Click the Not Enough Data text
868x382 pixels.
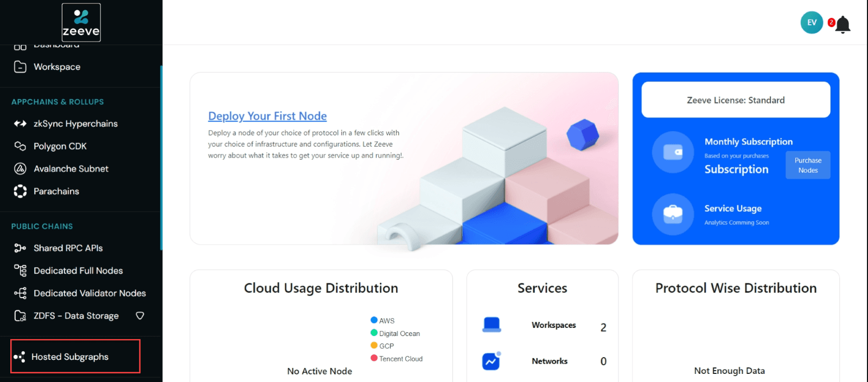[x=730, y=371]
